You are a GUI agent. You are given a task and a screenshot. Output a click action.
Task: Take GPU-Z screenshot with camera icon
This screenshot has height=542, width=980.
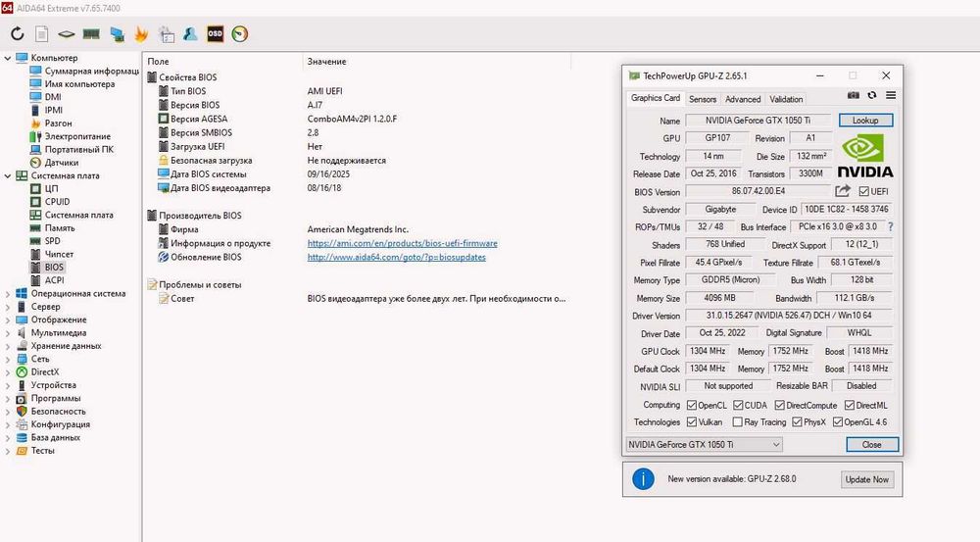(854, 95)
